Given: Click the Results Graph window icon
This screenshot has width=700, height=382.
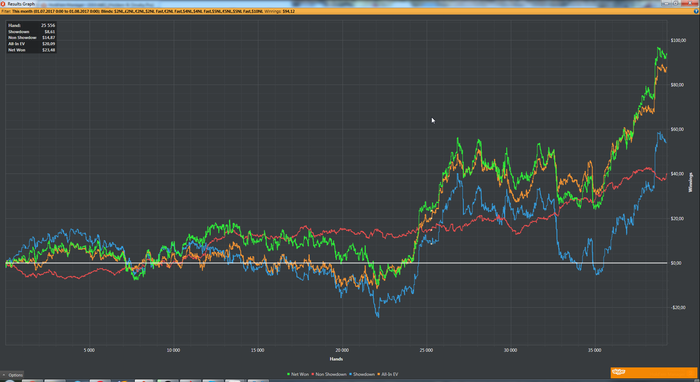Looking at the screenshot, I should (3, 4).
